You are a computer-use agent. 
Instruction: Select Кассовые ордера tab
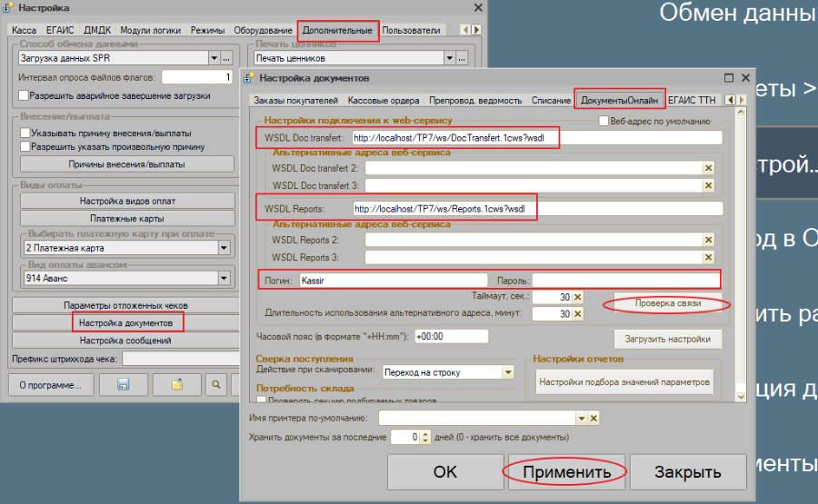(384, 100)
